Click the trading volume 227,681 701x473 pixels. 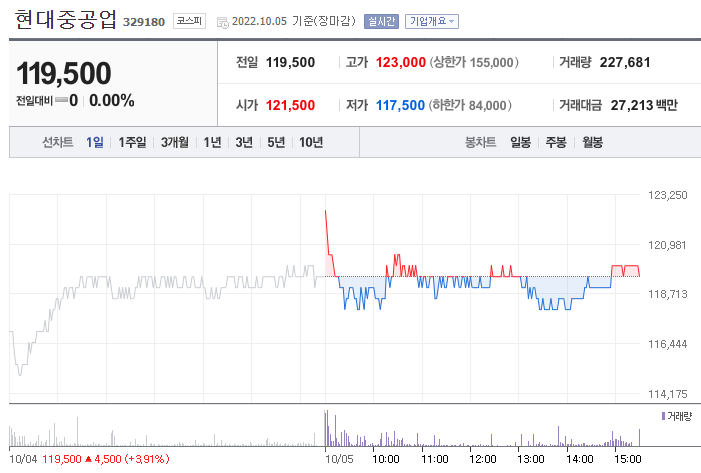click(x=625, y=62)
